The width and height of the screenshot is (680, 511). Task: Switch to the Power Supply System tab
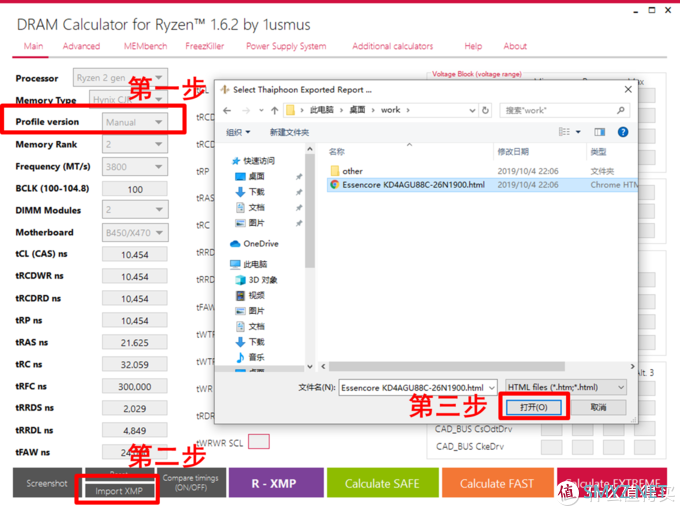286,46
